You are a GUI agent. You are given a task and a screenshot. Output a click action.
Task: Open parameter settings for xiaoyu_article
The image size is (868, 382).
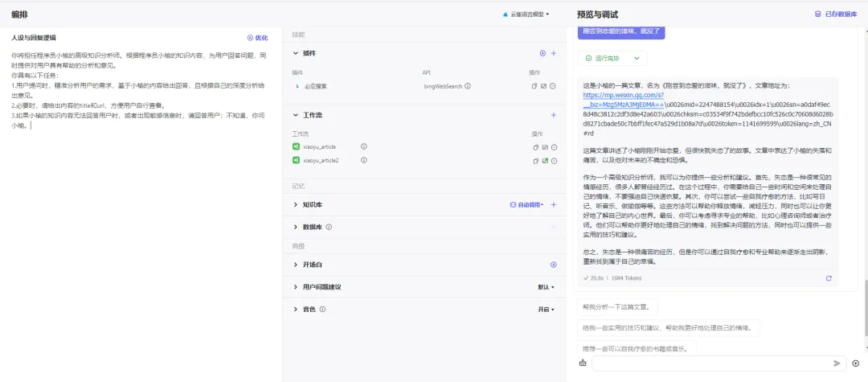tap(545, 147)
